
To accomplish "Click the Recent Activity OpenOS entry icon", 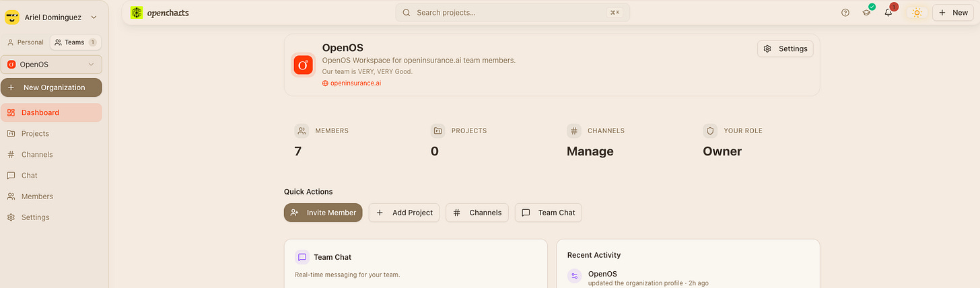I will pyautogui.click(x=575, y=276).
